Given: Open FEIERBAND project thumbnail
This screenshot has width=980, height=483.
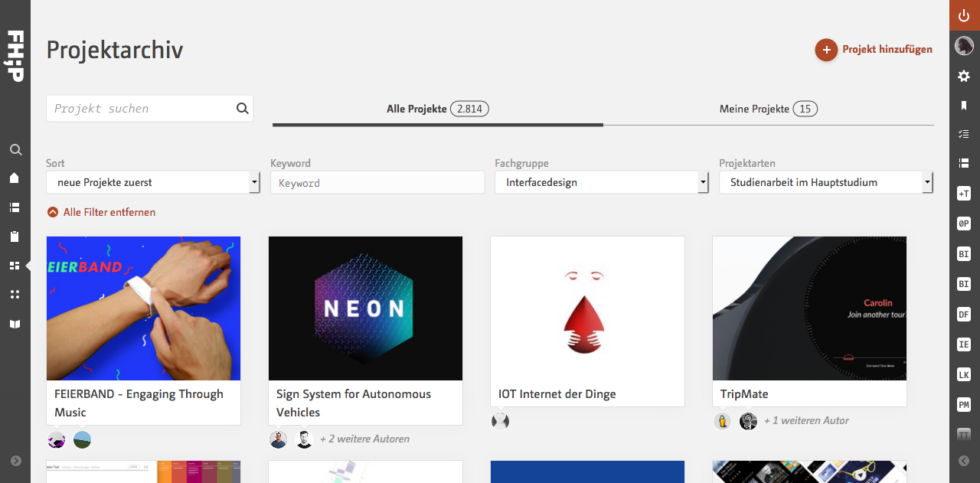Looking at the screenshot, I should tap(144, 308).
